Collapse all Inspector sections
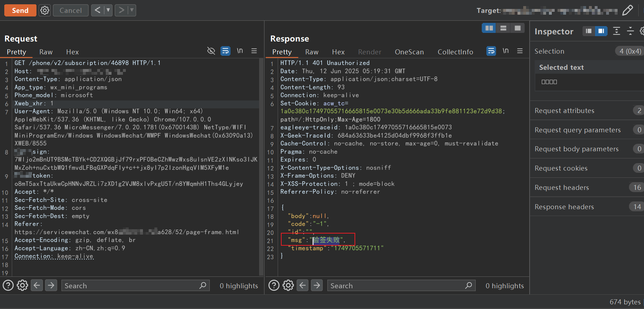644x309 pixels. click(x=630, y=31)
